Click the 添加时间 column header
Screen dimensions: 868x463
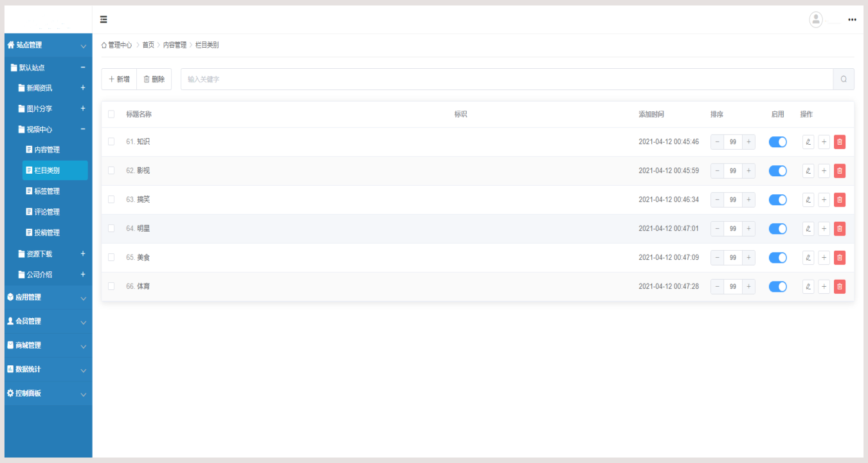[651, 114]
